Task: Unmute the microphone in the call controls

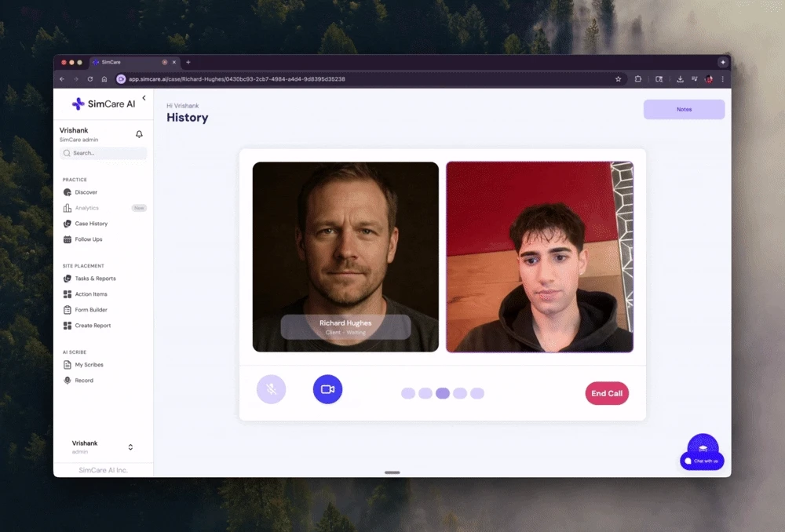Action: click(x=271, y=389)
